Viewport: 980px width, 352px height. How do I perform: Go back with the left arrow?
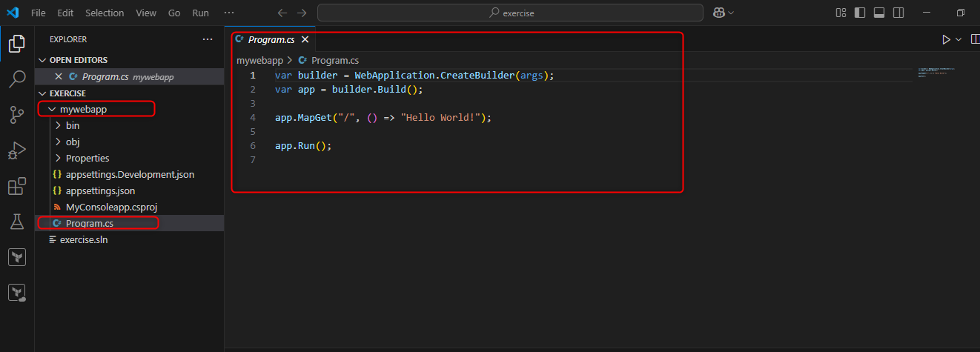pyautogui.click(x=281, y=13)
